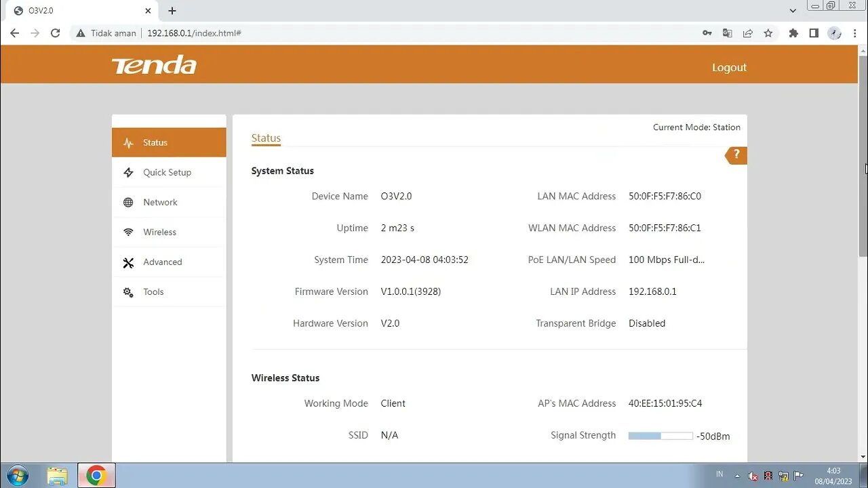Click the Hardware Version value V2.0

click(390, 323)
